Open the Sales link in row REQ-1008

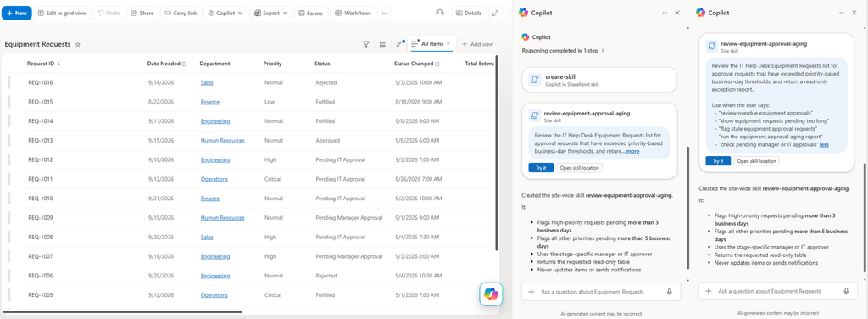(207, 237)
